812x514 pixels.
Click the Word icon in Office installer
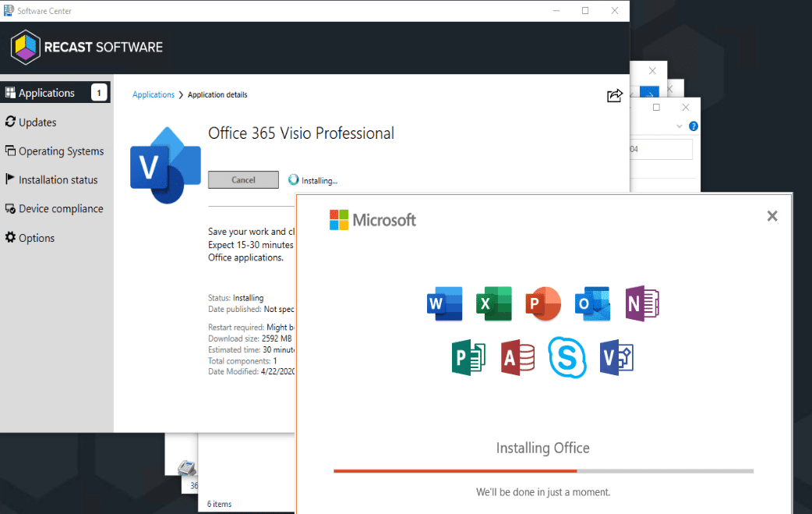pos(445,303)
